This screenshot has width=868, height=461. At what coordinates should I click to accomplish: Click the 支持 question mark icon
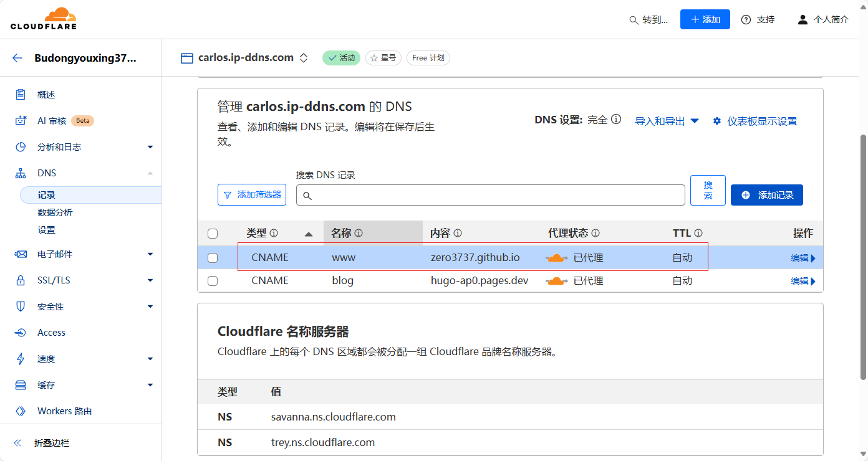tap(746, 19)
